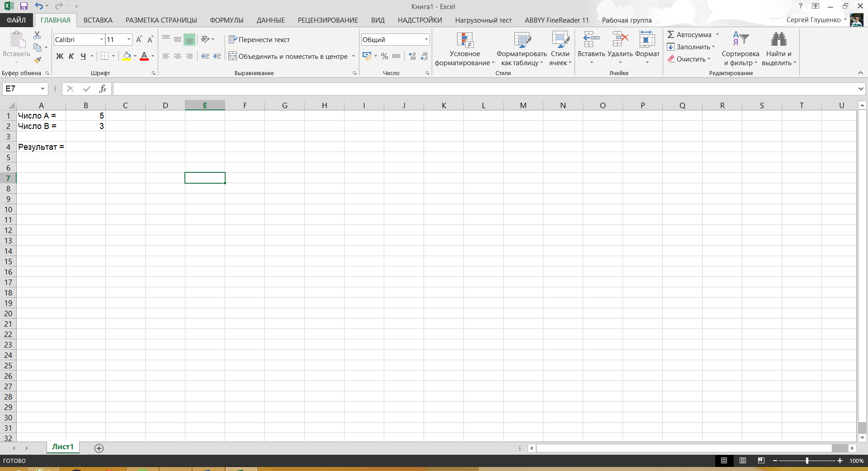The height and width of the screenshot is (471, 868).
Task: Click Условное форматирование button
Action: pyautogui.click(x=465, y=49)
